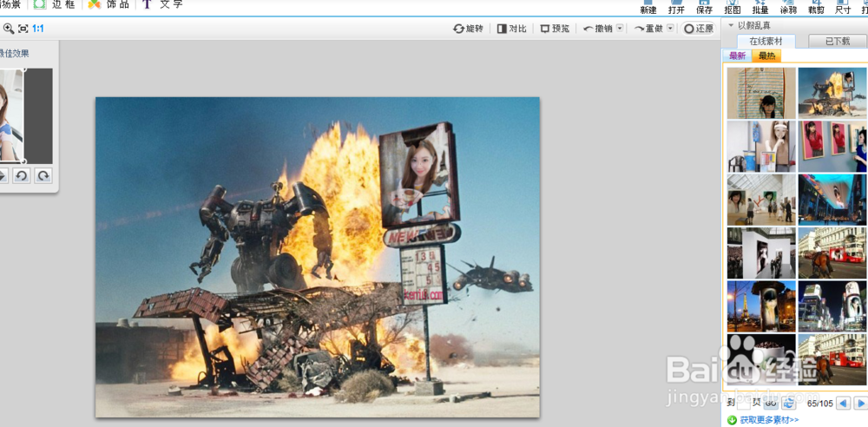Screen dimensions: 868x427
Task: Open the 文字 (text) tab
Action: 162,4
